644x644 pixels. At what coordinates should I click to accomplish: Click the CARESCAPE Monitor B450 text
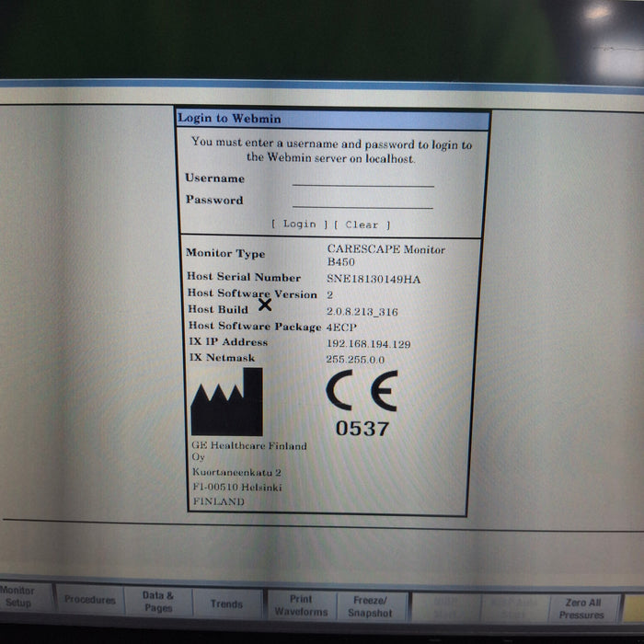pos(385,255)
